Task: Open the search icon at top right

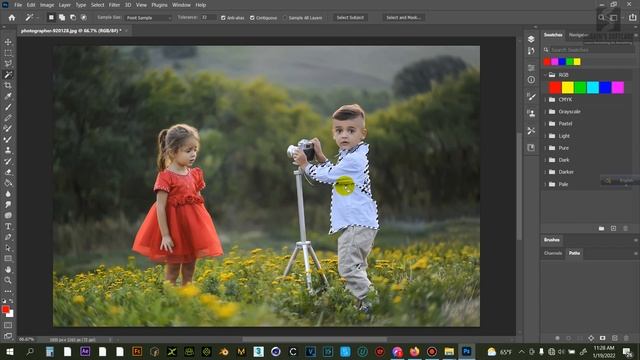Action: 601,18
